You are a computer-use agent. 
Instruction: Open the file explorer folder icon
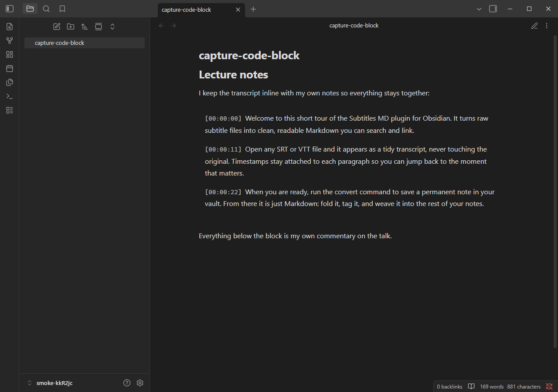click(30, 9)
